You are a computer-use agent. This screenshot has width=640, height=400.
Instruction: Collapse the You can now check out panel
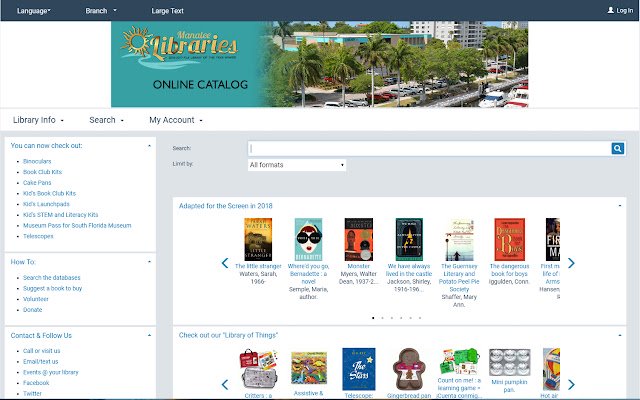(149, 146)
